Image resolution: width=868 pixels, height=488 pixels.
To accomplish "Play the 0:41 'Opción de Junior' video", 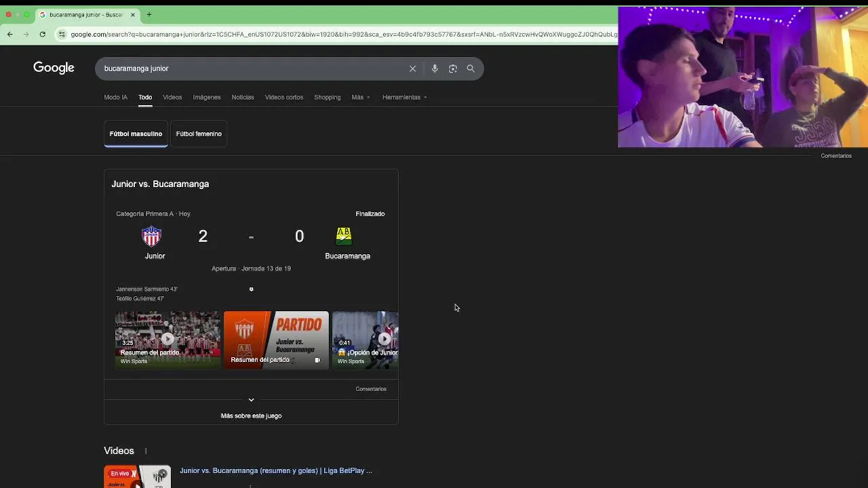I will pyautogui.click(x=366, y=340).
